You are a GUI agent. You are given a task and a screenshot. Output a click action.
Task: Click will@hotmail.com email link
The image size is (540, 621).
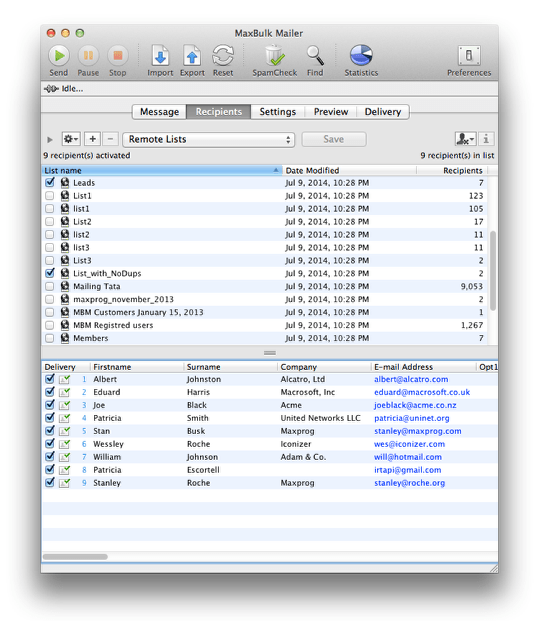click(408, 457)
